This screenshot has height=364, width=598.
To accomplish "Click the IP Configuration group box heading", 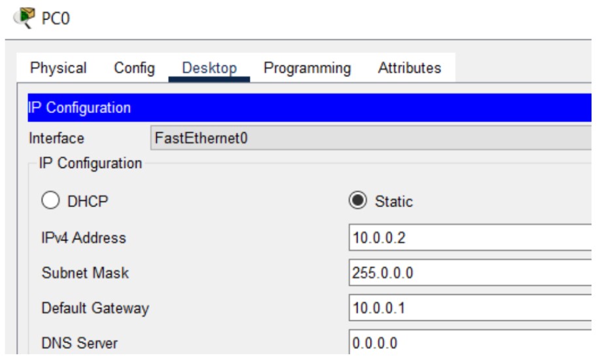I will click(90, 163).
